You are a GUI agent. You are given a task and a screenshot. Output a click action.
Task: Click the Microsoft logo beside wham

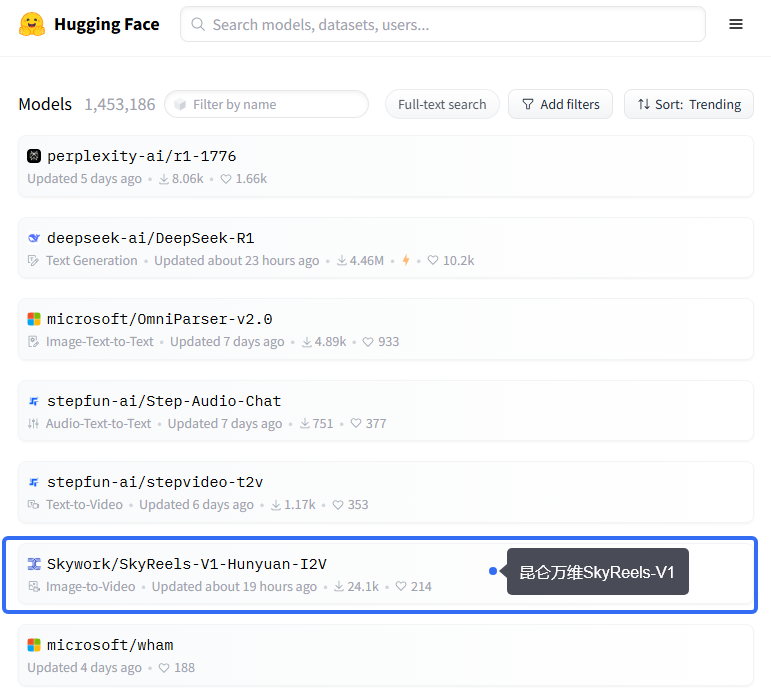tap(34, 645)
